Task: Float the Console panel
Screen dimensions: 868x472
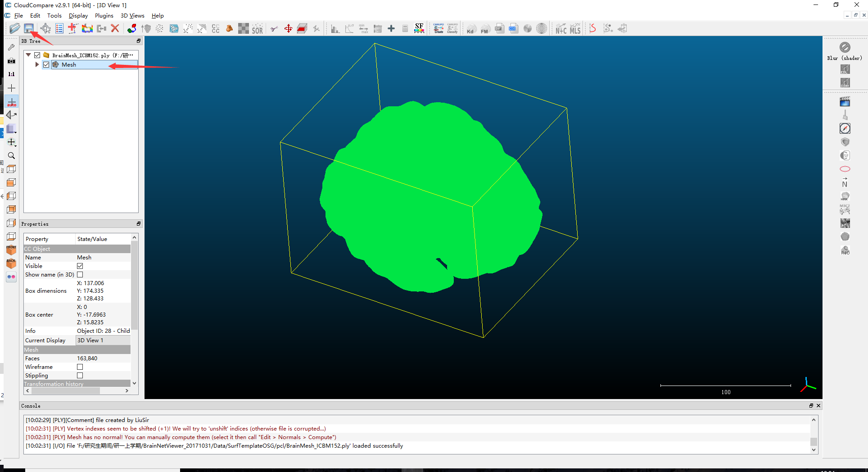Action: coord(811,406)
